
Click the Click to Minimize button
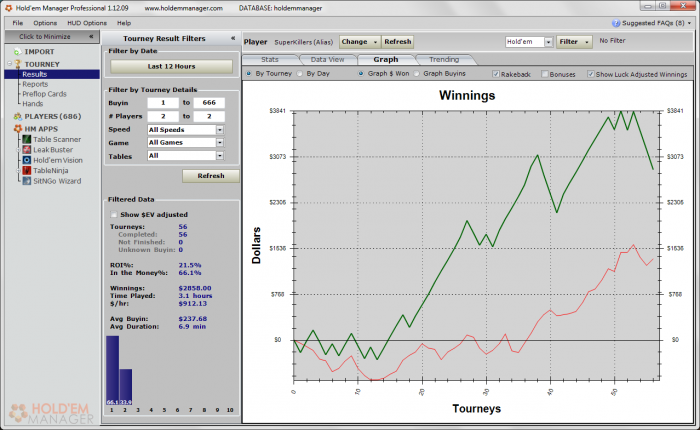tap(52, 37)
